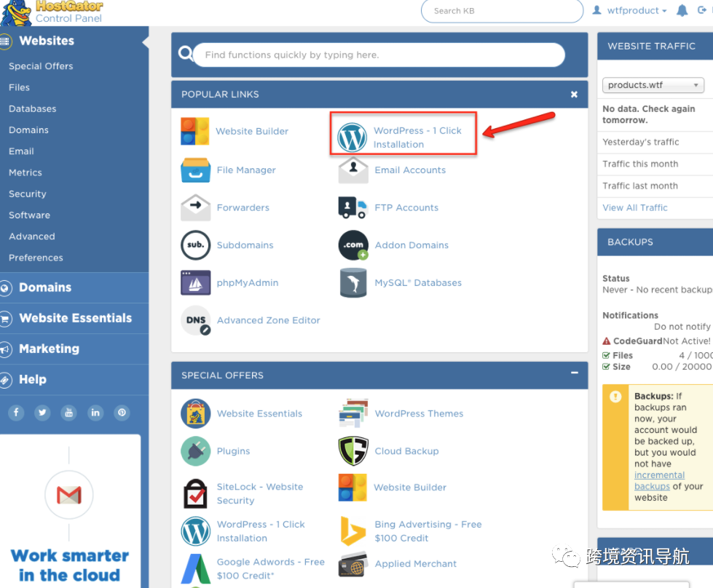The width and height of the screenshot is (713, 588).
Task: Select Special Offers in the sidebar
Action: click(x=41, y=66)
